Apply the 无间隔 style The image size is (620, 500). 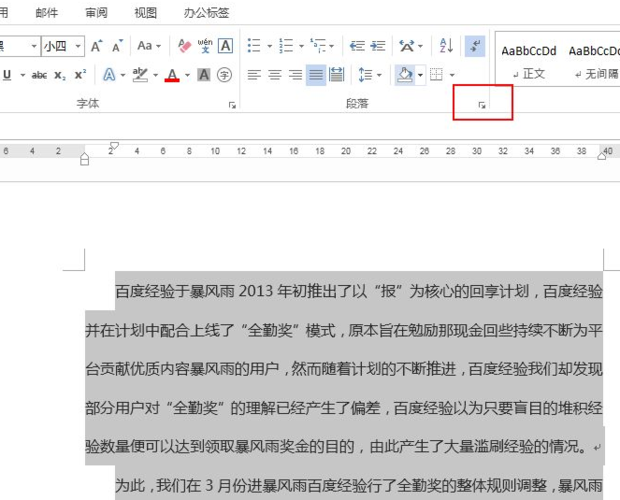coord(594,62)
